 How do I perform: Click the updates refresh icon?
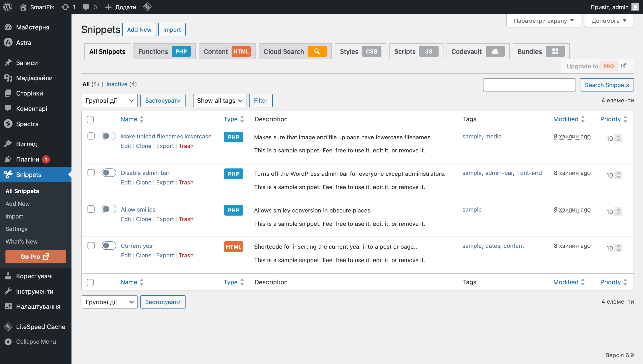pyautogui.click(x=65, y=7)
